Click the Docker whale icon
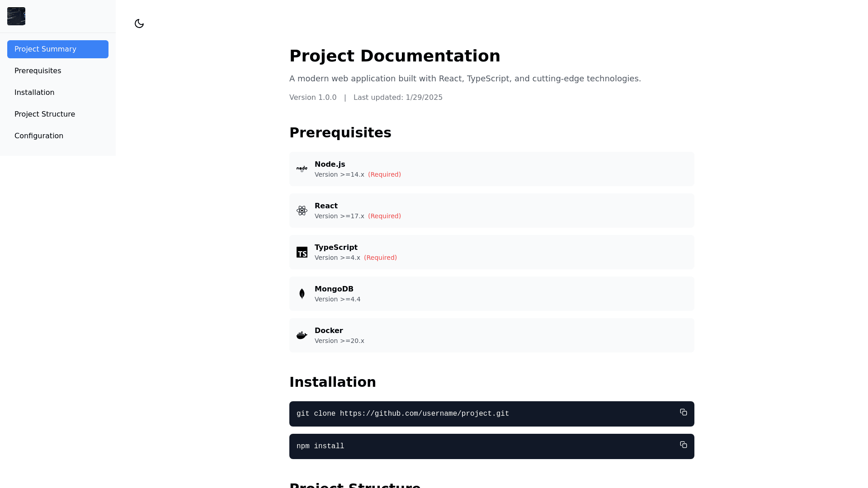 click(x=302, y=335)
